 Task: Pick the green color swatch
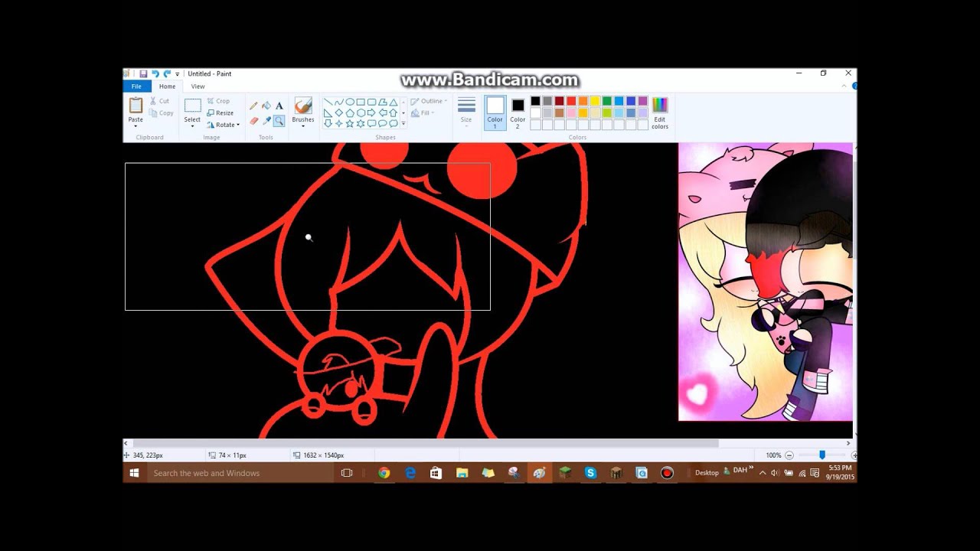click(607, 101)
